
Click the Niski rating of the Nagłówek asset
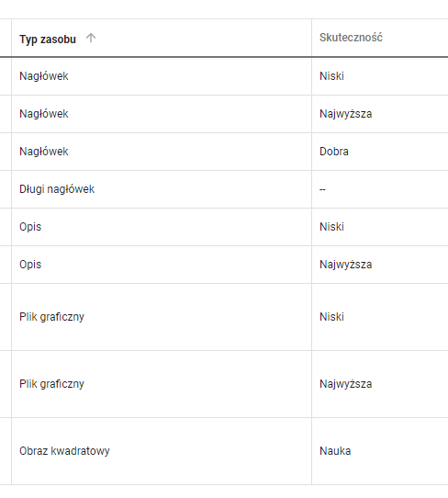click(x=331, y=76)
